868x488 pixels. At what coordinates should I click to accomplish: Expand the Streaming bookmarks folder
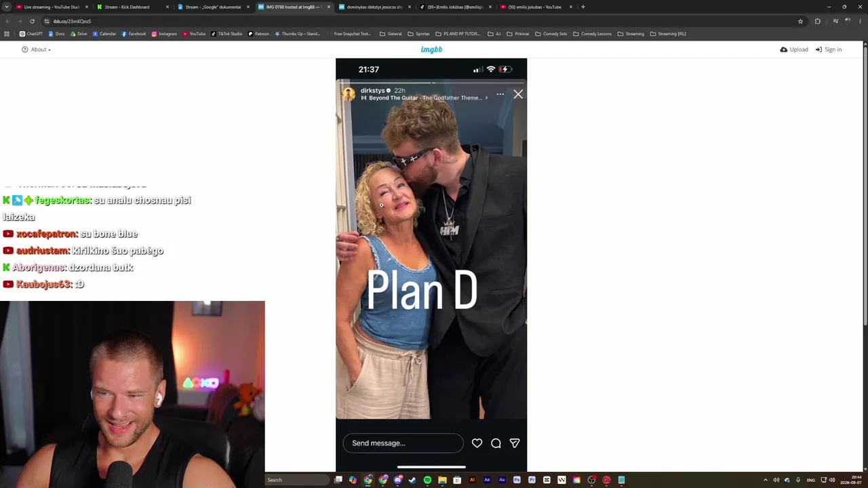tap(631, 34)
